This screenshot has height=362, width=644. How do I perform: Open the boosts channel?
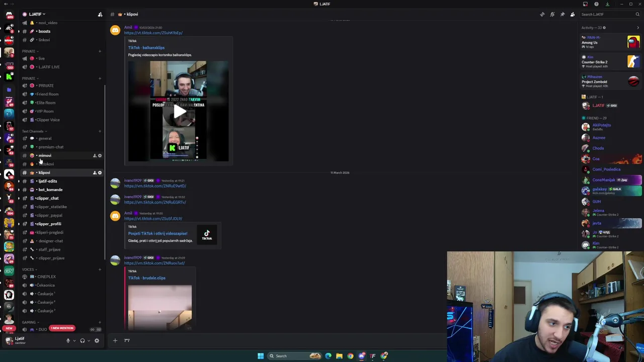pyautogui.click(x=61, y=31)
